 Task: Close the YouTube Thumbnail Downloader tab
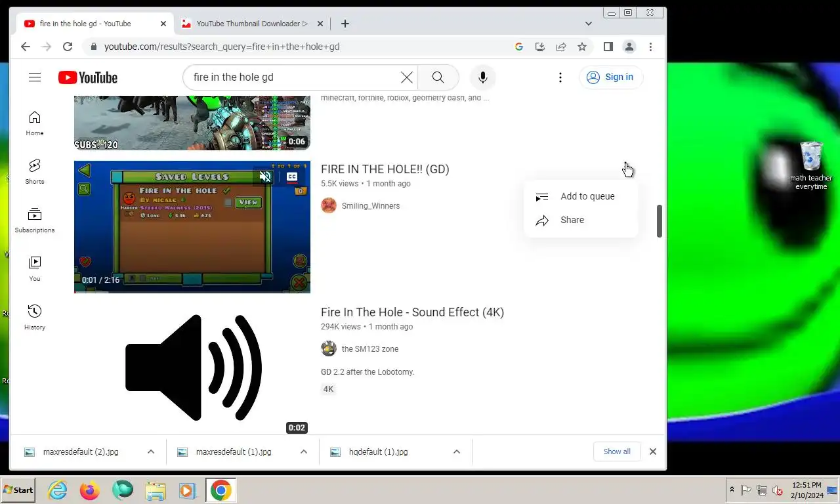click(x=320, y=24)
